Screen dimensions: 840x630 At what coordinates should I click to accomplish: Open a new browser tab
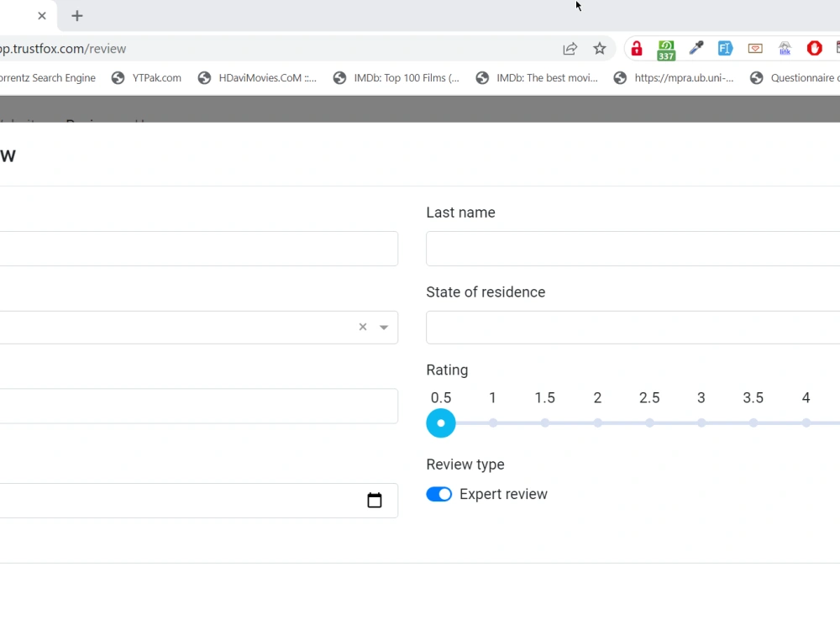[77, 15]
